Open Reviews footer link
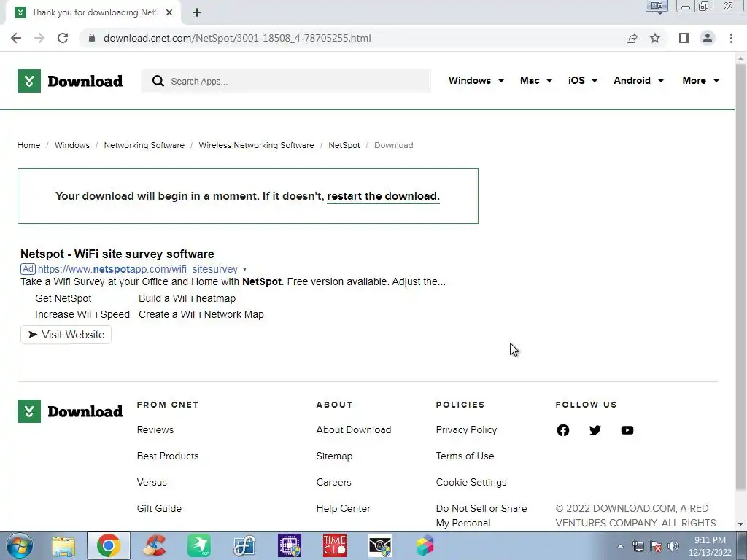The image size is (747, 560). coord(155,430)
